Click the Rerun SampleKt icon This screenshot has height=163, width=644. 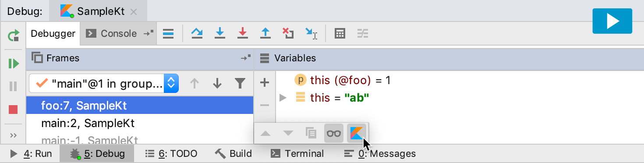coord(14,36)
